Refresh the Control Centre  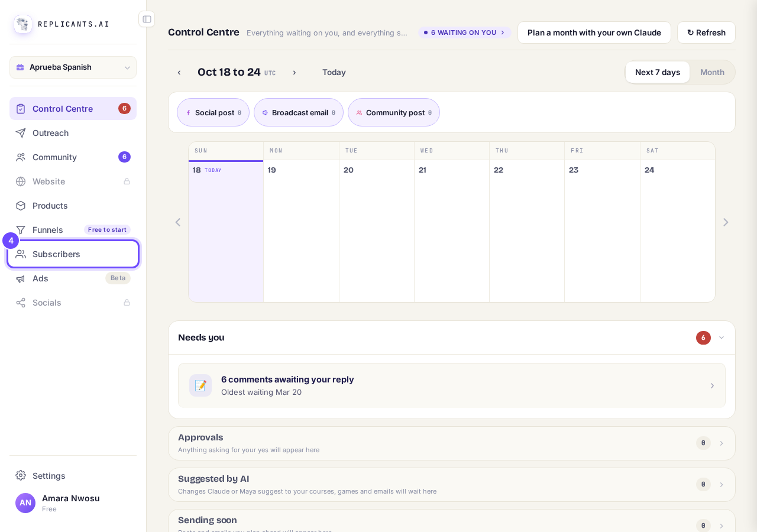point(706,33)
